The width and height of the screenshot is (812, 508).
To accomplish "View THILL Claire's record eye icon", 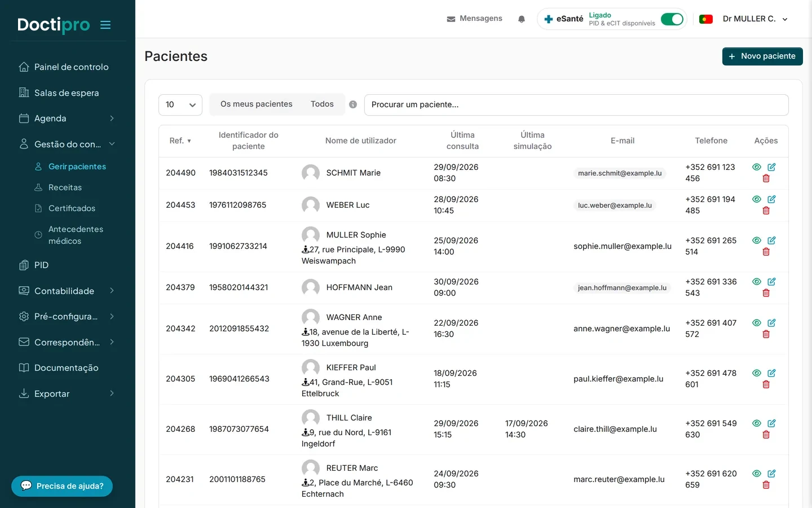I will pyautogui.click(x=757, y=423).
